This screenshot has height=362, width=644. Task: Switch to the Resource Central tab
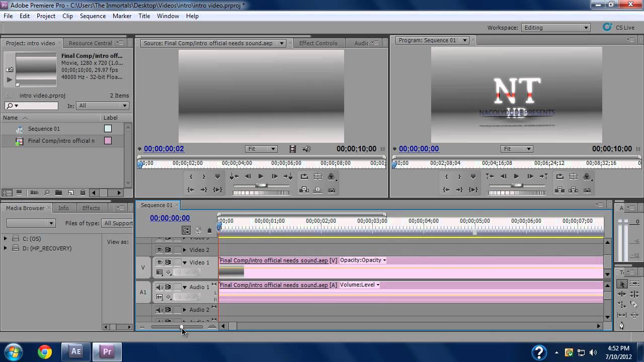pos(91,43)
